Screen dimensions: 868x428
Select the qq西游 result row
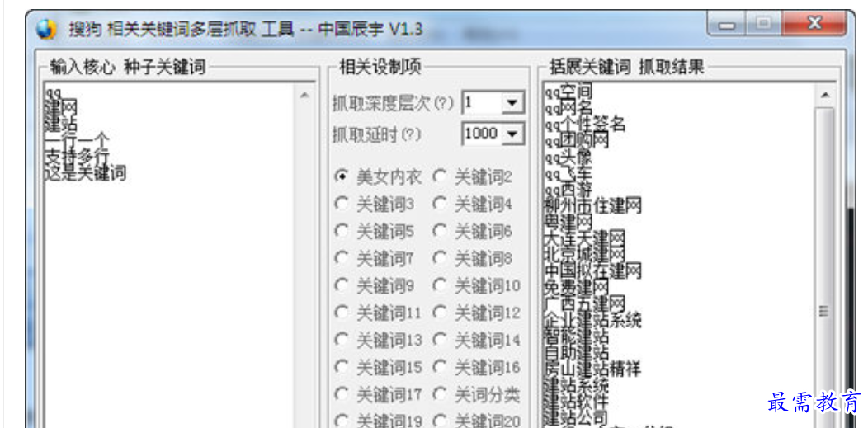tap(568, 189)
